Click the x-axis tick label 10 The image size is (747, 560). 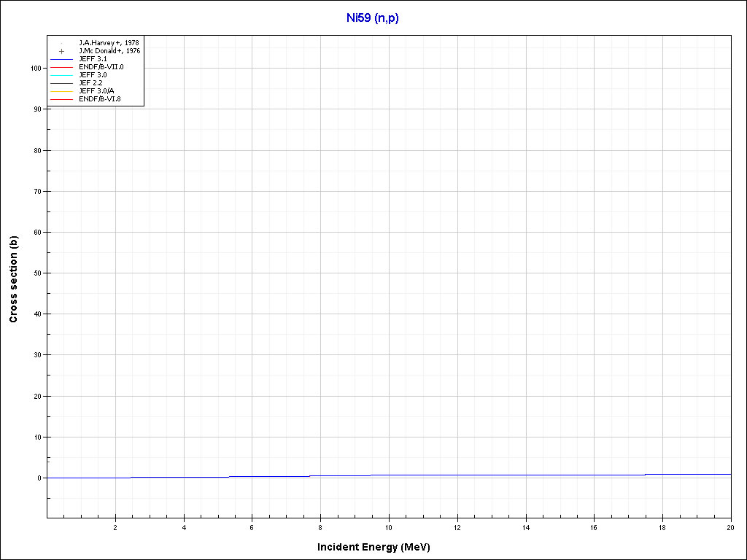click(389, 527)
